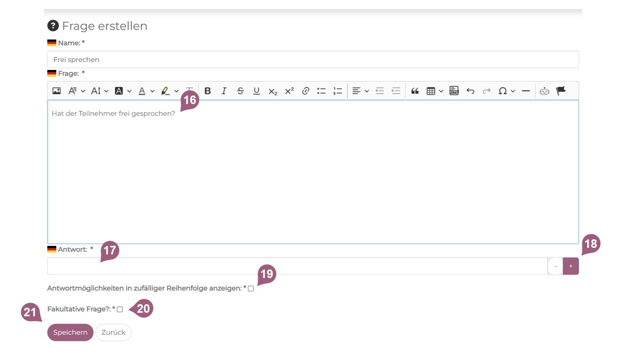Viewport: 644px width, 362px height.
Task: Check the Fakultative Frage checkbox
Action: pos(120,309)
